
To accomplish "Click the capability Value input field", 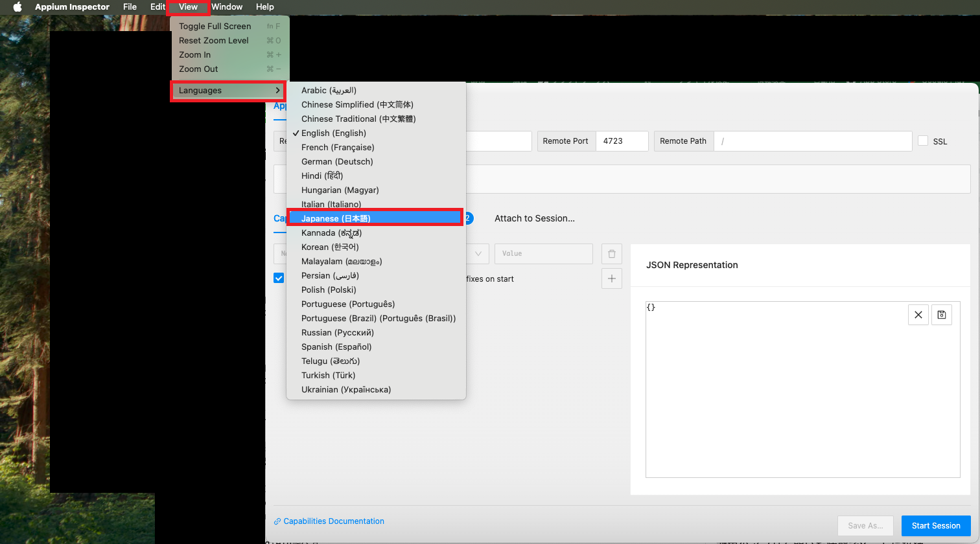I will pyautogui.click(x=544, y=254).
